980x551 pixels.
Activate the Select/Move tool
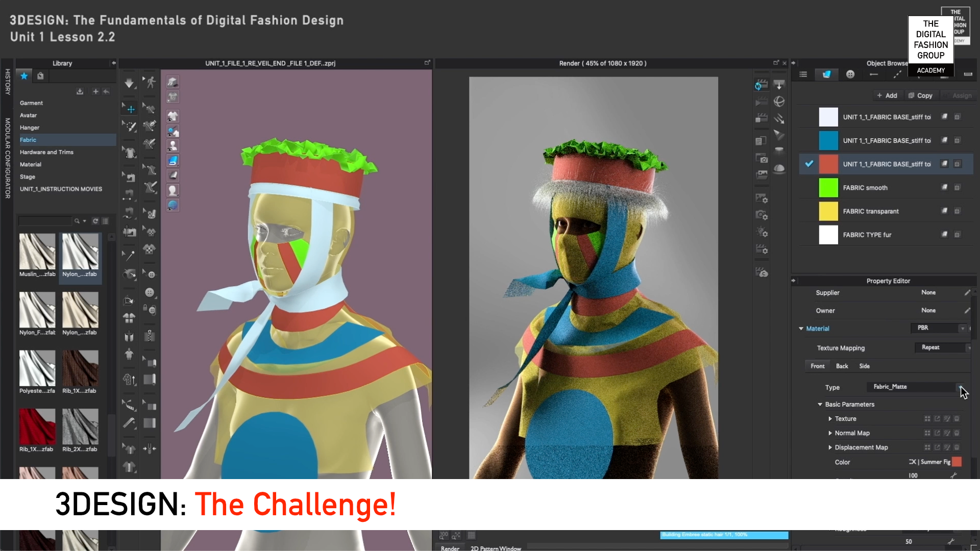coord(130,109)
